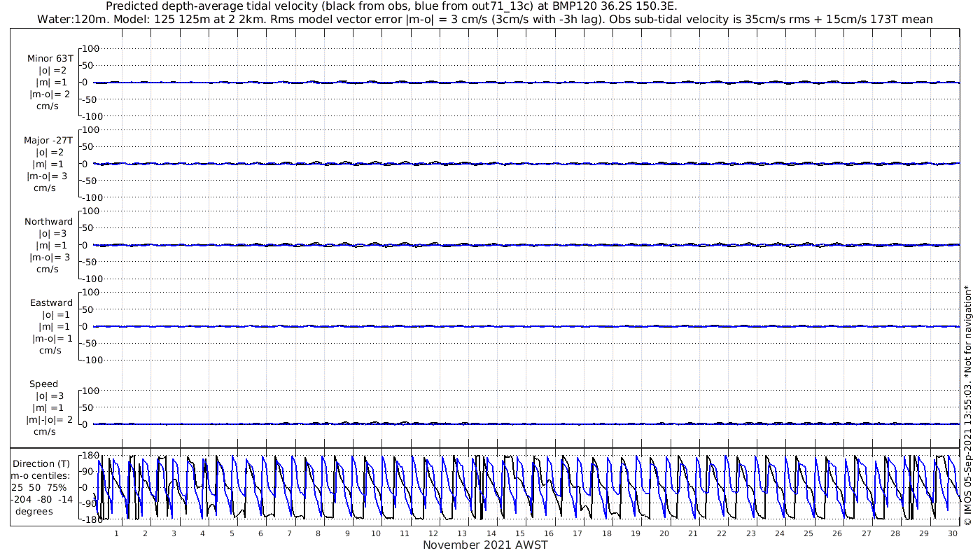Click the plot title starting 'Predicted depth-average tidal velocity'
Viewport: 980px width, 560px height.
tap(391, 6)
